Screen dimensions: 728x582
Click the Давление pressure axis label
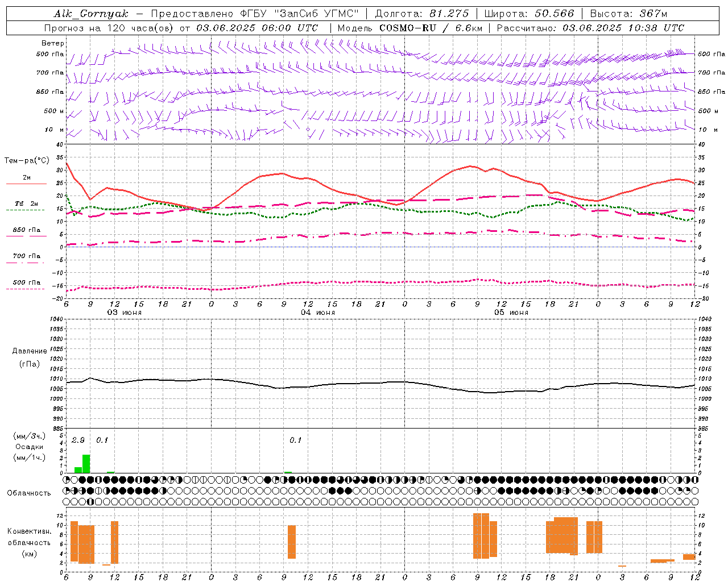click(x=30, y=351)
